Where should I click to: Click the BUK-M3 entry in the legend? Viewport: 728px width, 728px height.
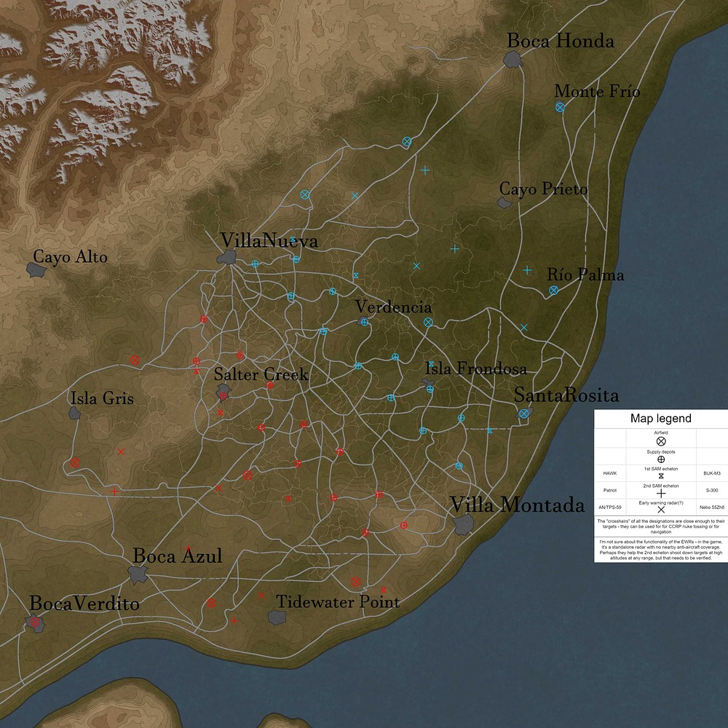(713, 473)
